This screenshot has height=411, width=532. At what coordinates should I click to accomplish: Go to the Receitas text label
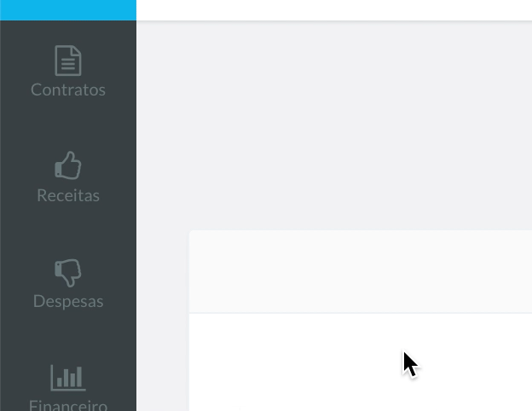(x=68, y=195)
